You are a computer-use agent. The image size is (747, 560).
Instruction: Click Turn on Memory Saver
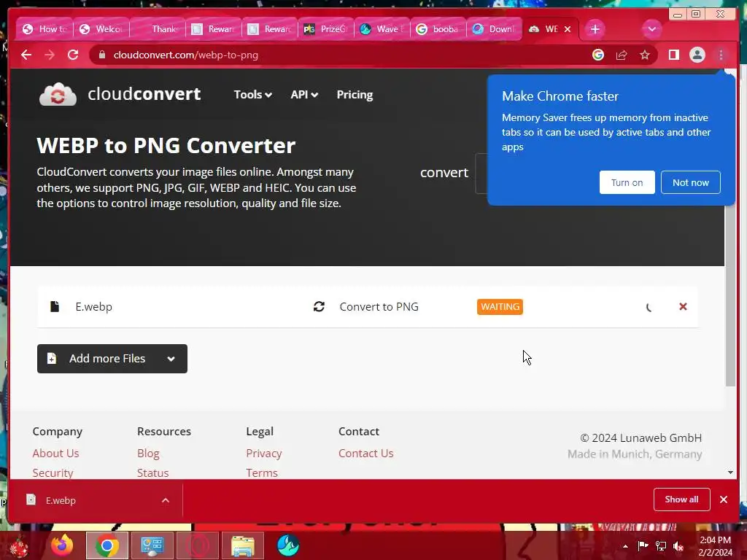click(x=627, y=182)
